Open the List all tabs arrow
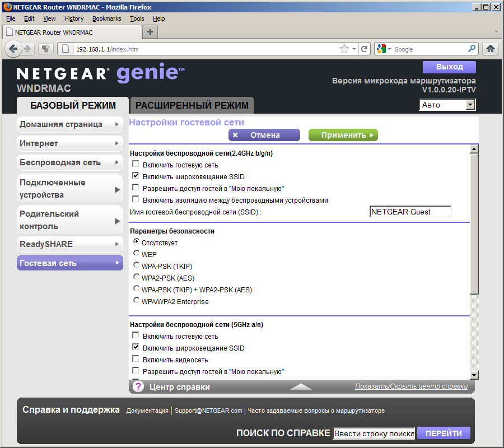 [x=496, y=32]
